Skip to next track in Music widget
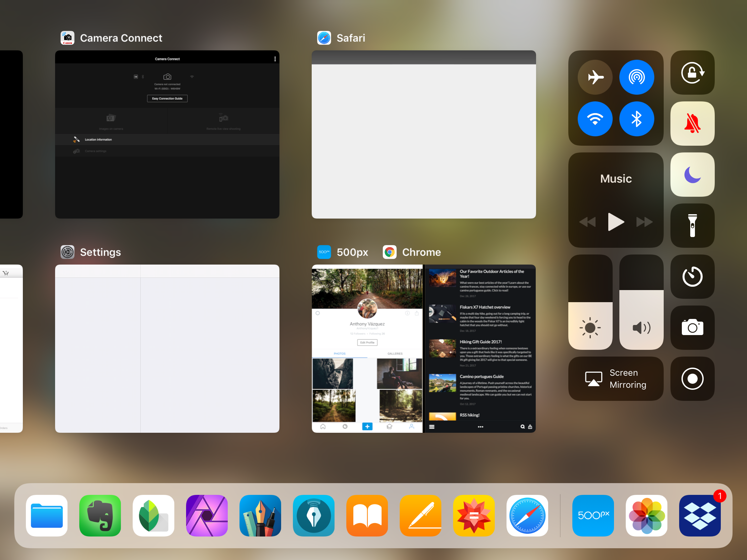Screen dimensions: 747x560 (644, 222)
